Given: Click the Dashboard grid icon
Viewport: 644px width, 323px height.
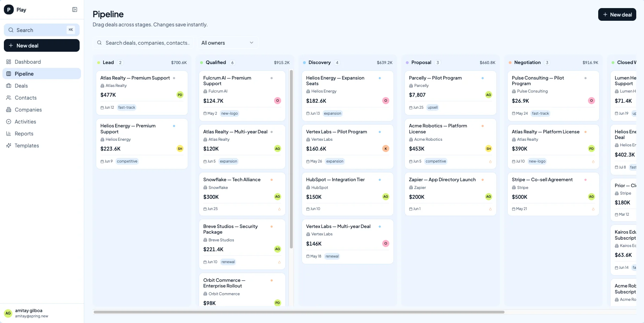Looking at the screenshot, I should point(9,62).
